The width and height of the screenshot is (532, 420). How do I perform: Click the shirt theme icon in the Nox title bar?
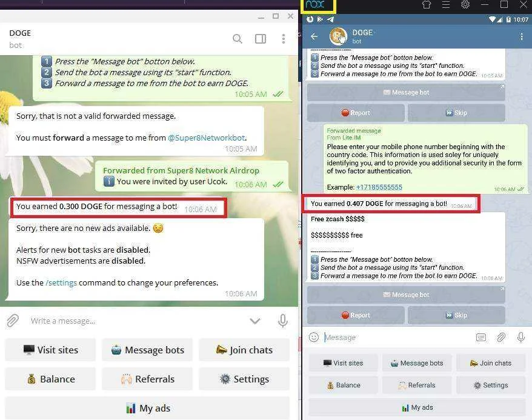coord(427,4)
